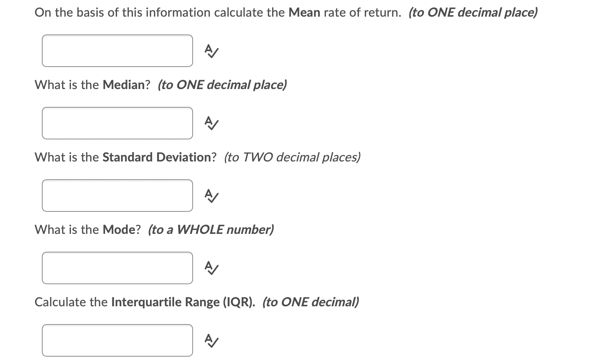Click the spell-check icon for the Standard Deviation answer
614x364 pixels.
click(x=211, y=196)
